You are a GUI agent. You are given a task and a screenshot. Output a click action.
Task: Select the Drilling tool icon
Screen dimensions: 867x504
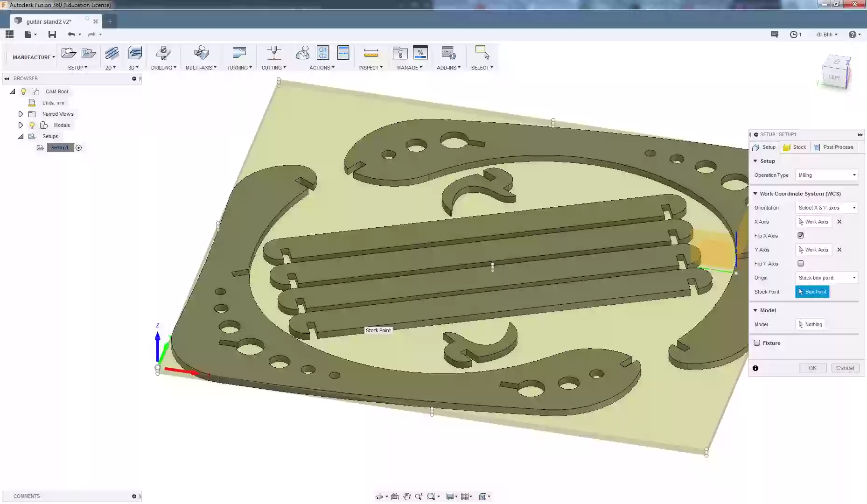coord(163,53)
